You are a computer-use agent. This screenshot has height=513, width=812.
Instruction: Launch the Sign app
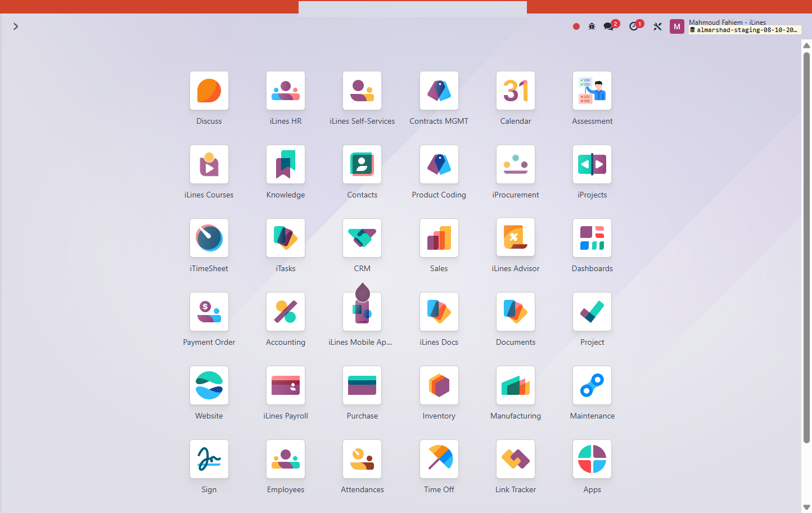209,459
